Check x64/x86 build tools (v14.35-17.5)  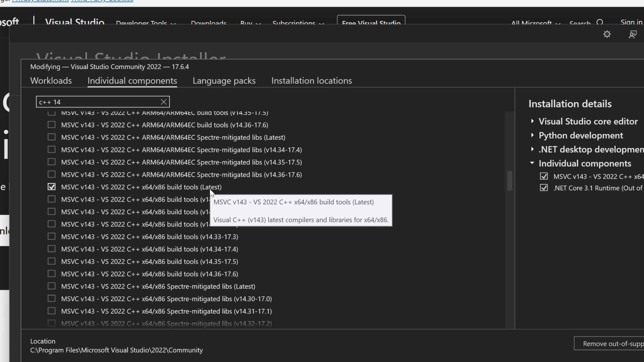point(52,261)
